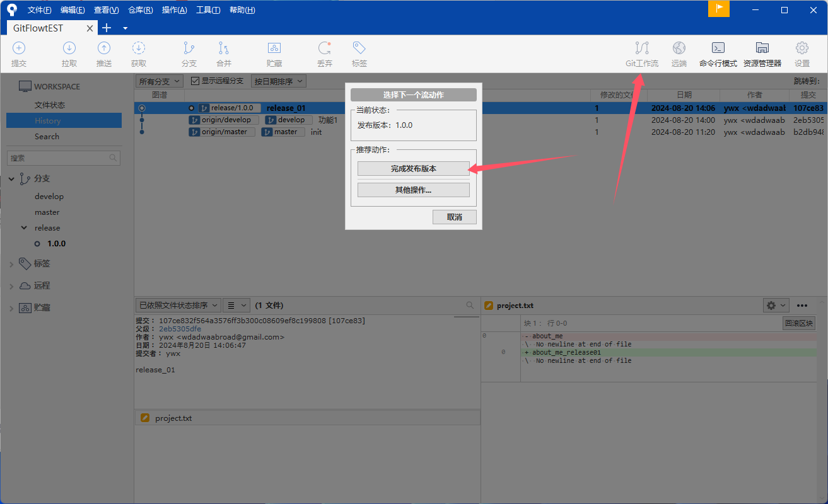Click the Sourcetree logo in title bar
Image resolution: width=828 pixels, height=504 pixels.
[11, 9]
